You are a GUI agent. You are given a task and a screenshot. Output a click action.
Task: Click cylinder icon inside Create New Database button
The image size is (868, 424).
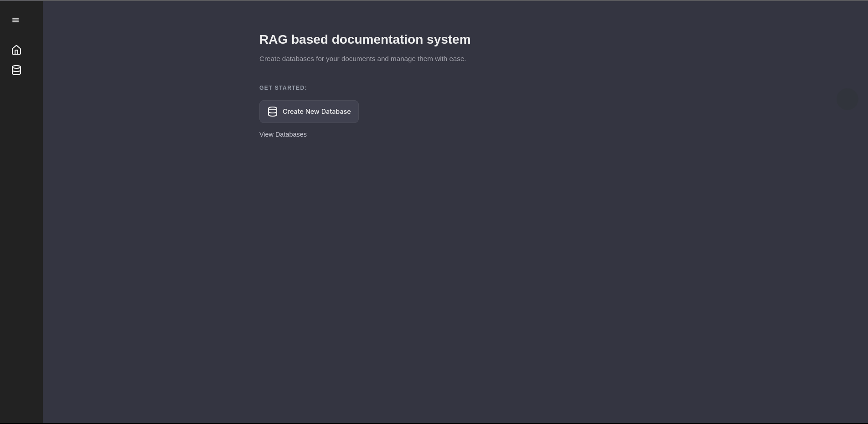pos(273,112)
